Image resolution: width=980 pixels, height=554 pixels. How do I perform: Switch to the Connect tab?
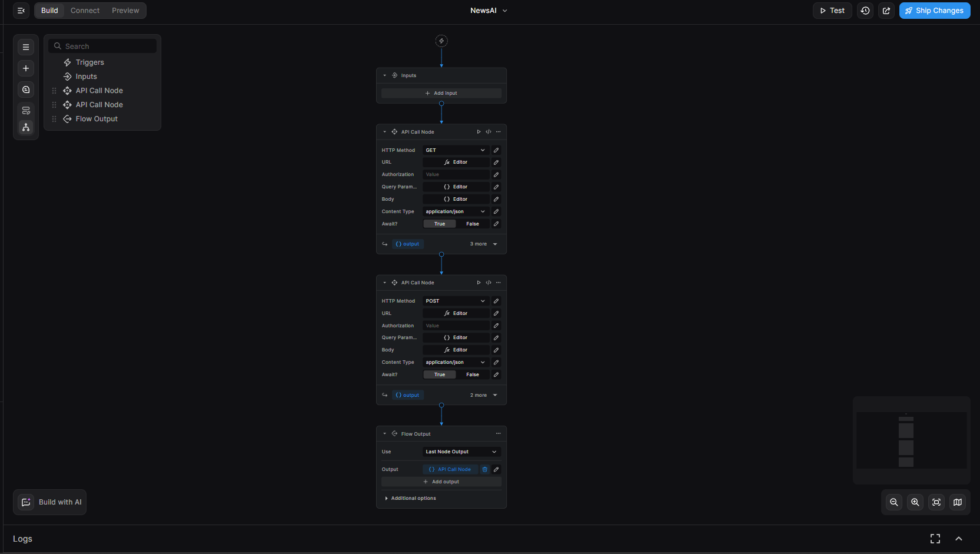point(85,11)
